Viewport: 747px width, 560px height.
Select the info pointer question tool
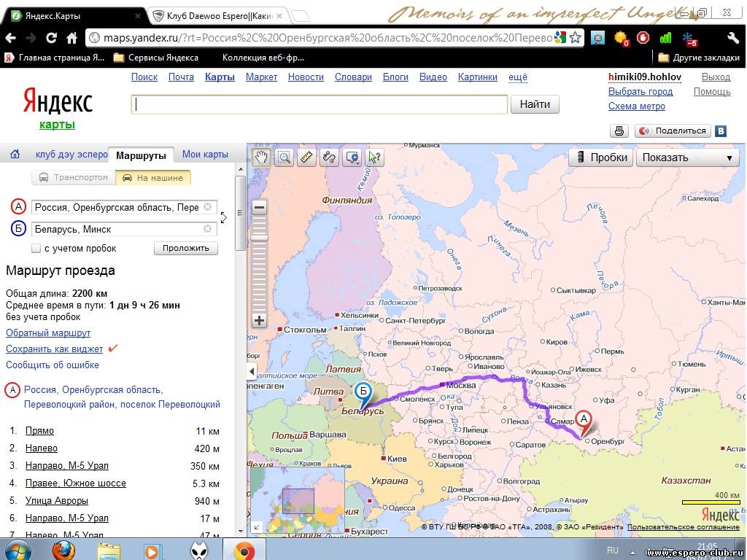coord(375,157)
